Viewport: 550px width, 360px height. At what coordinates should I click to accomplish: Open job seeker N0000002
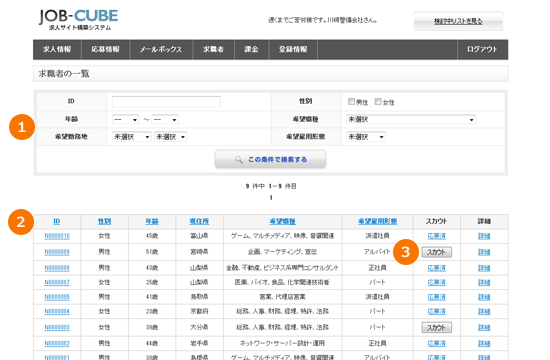tap(57, 344)
